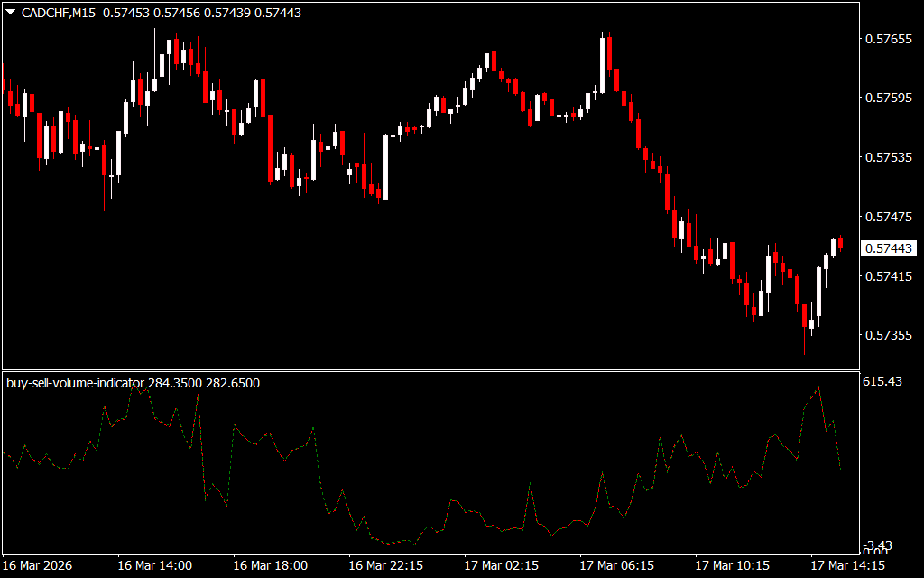Select the 16 Mar 14:00 time label
924x578 pixels.
154,565
